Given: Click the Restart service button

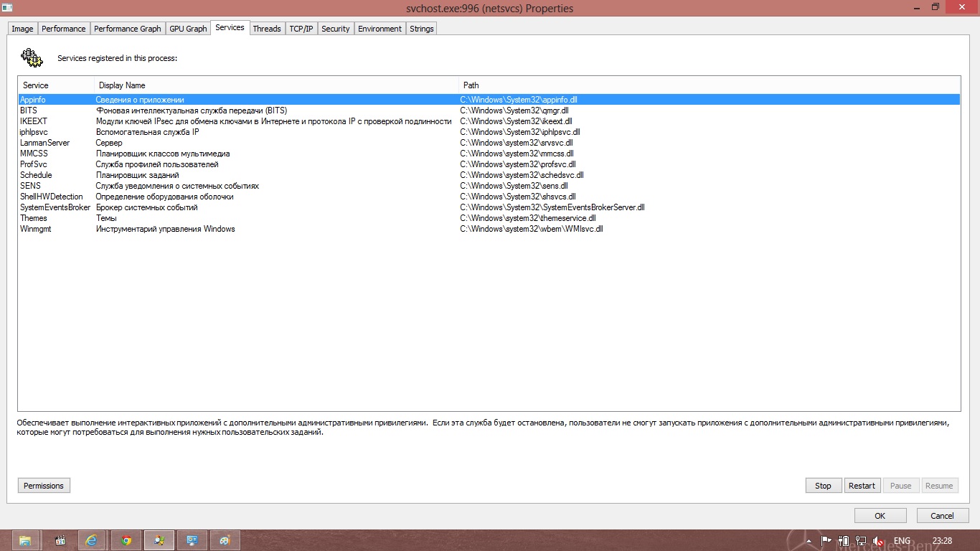Looking at the screenshot, I should coord(862,486).
